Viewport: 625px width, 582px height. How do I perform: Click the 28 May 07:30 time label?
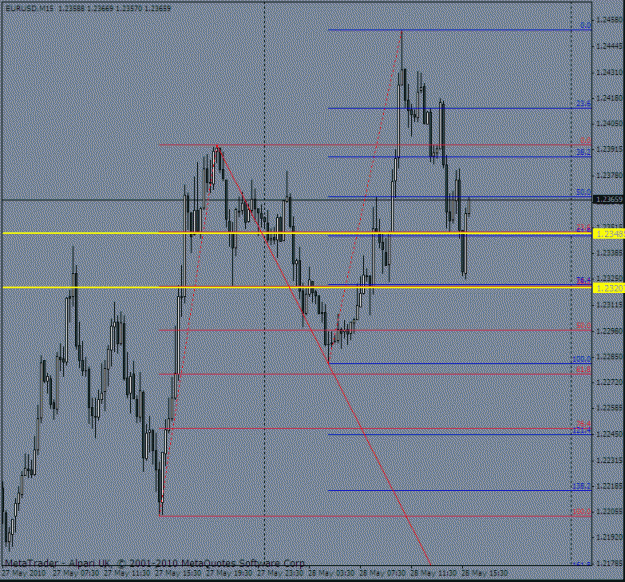click(x=383, y=573)
